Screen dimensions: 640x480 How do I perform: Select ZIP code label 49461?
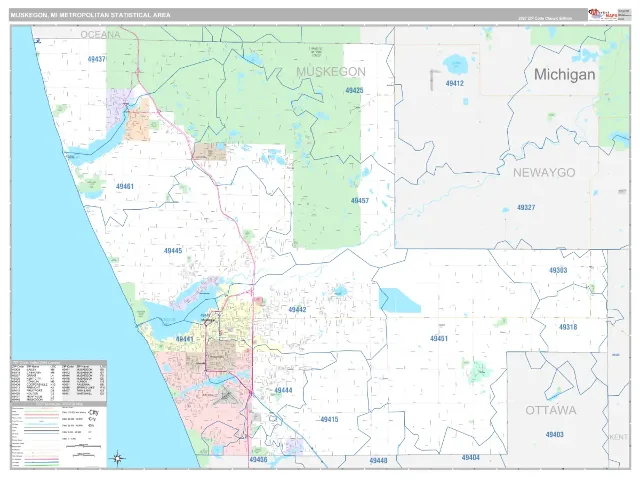point(125,187)
